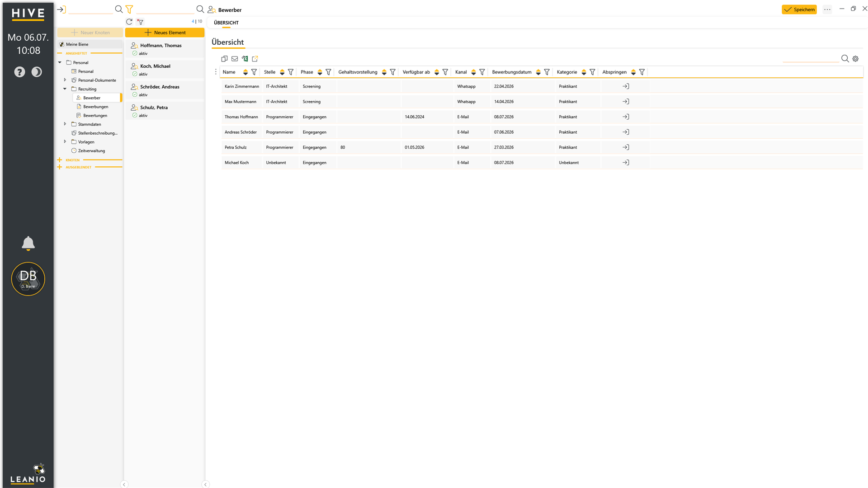Click the open-in-new-window icon in toolbar
868x488 pixels.
pos(255,59)
